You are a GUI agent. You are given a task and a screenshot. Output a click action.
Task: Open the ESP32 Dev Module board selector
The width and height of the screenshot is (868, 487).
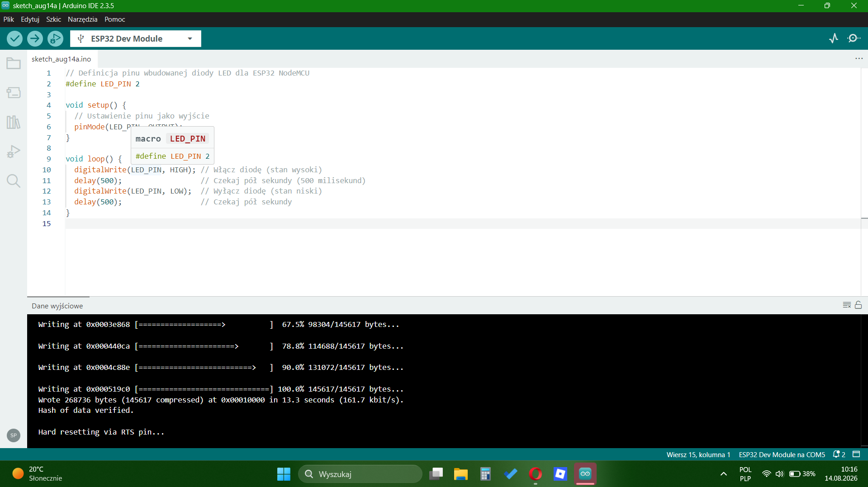pyautogui.click(x=136, y=38)
